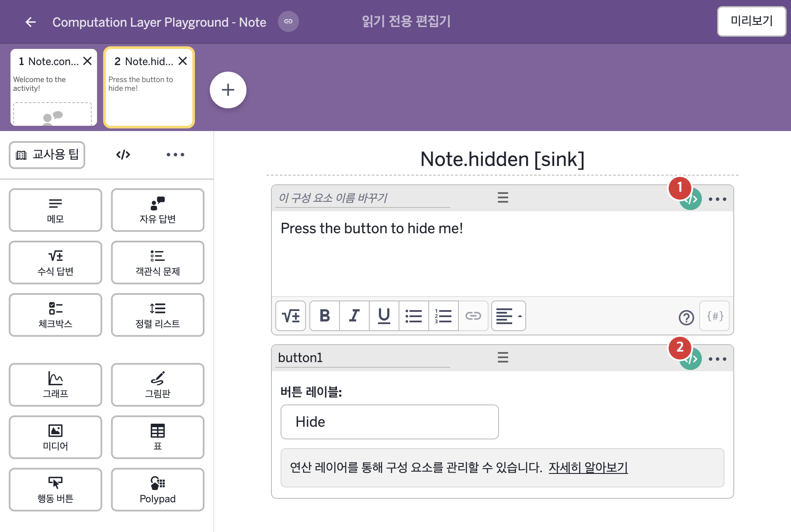
Task: Add a 미디어 media component
Action: tap(56, 437)
